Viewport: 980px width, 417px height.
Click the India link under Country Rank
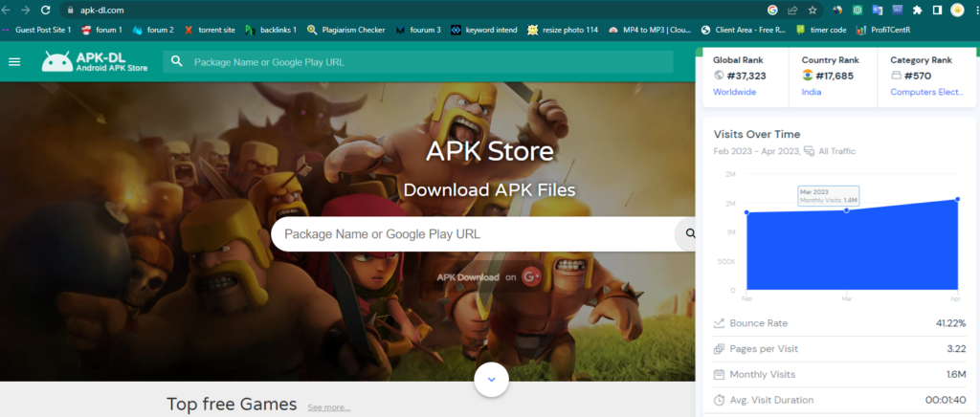[x=812, y=92]
